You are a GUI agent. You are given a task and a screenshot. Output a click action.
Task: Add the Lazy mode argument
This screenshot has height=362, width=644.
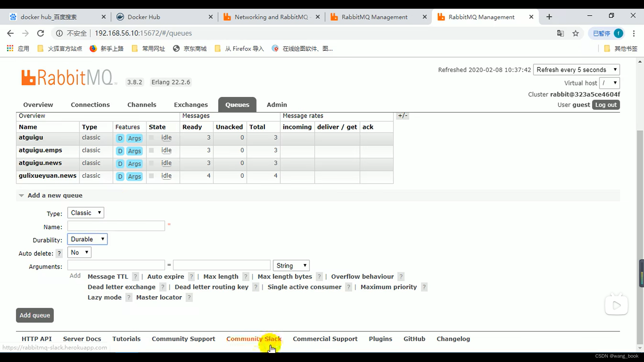tap(104, 297)
